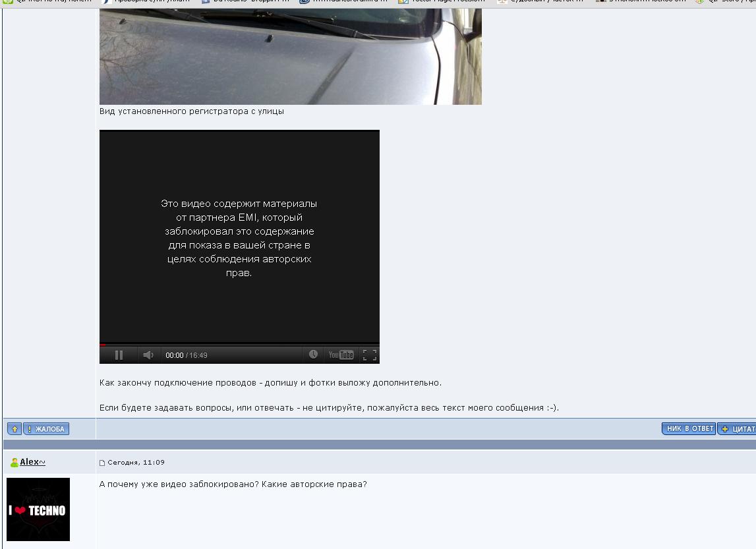Mute the video with the speaker icon
This screenshot has height=549, width=756.
[148, 355]
